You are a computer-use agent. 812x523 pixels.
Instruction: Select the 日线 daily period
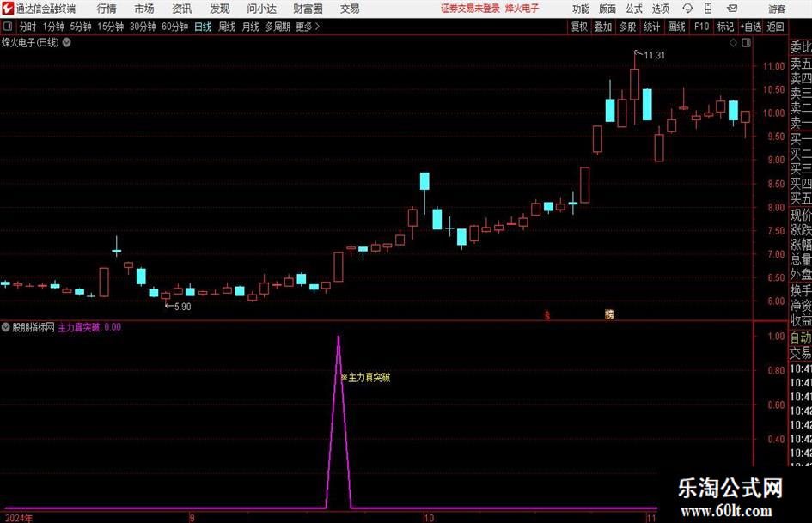click(203, 27)
